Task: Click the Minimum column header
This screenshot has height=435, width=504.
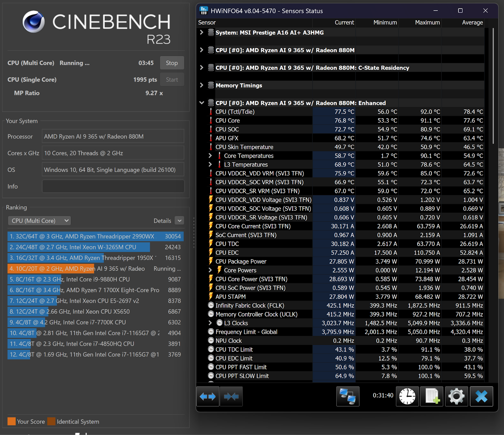Action: pyautogui.click(x=377, y=22)
